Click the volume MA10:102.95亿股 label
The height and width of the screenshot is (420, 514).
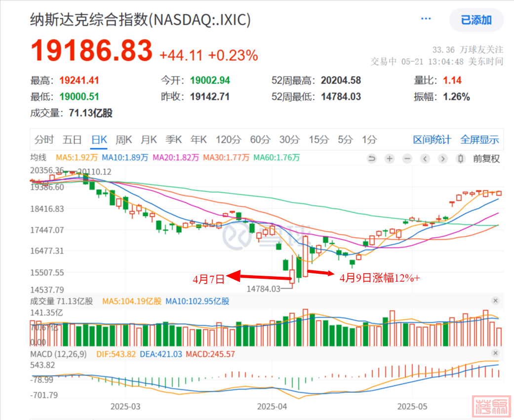pyautogui.click(x=198, y=301)
